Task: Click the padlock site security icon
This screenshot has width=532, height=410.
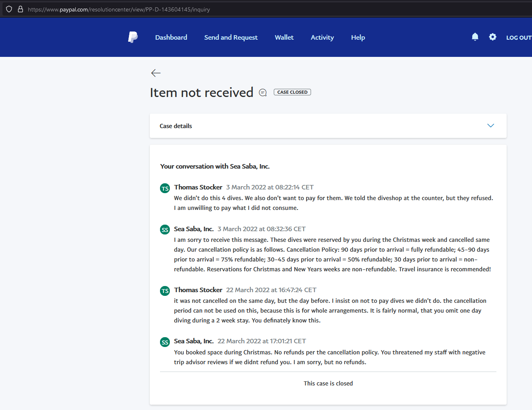Action: 20,9
